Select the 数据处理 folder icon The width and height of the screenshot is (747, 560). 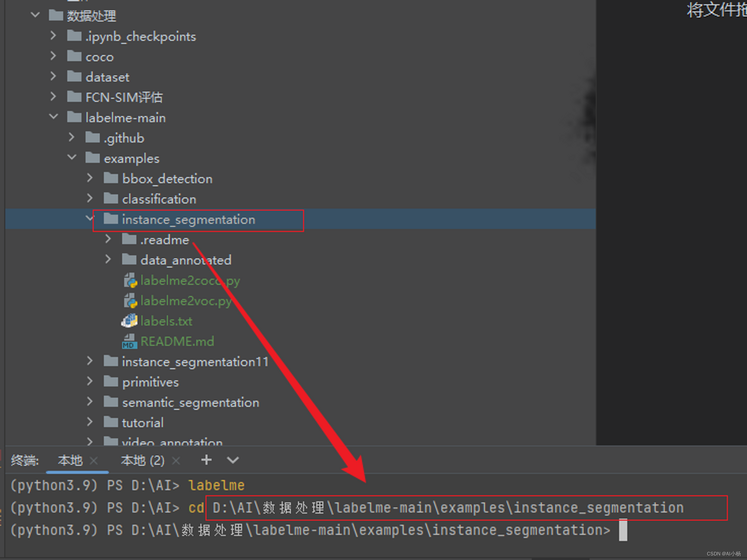point(56,15)
